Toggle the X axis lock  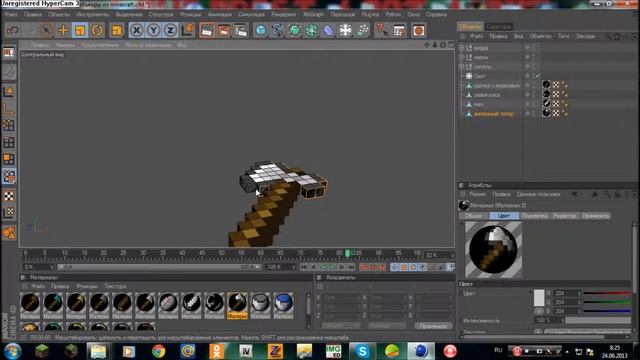pyautogui.click(x=136, y=30)
